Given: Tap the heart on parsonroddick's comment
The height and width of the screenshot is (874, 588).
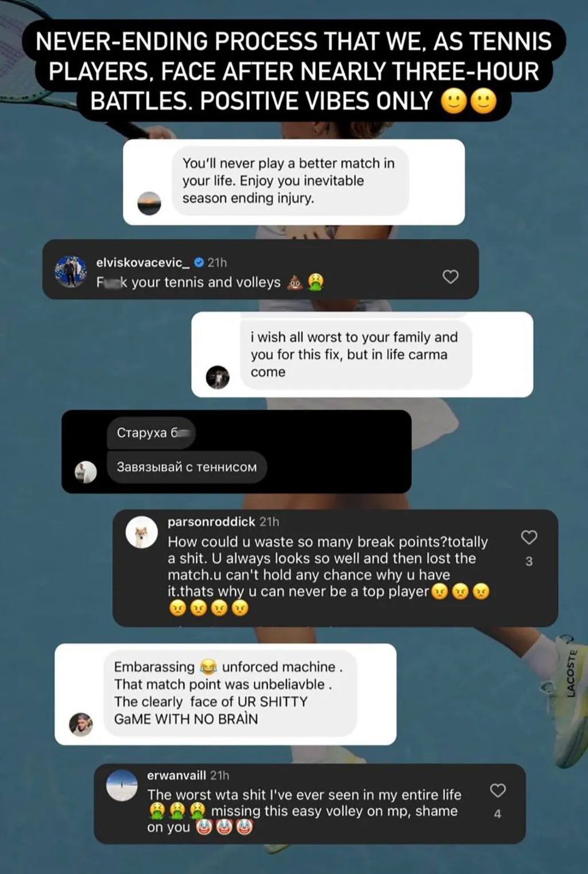Looking at the screenshot, I should pyautogui.click(x=529, y=537).
